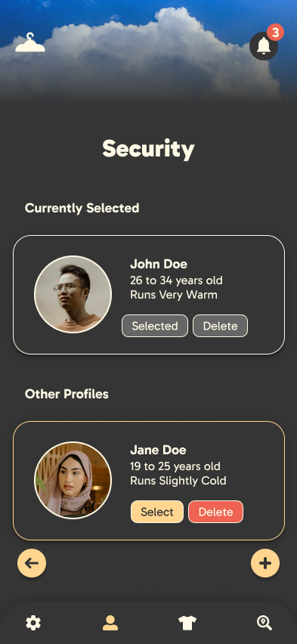
Task: Go back with the left arrow button
Action: pyautogui.click(x=32, y=563)
